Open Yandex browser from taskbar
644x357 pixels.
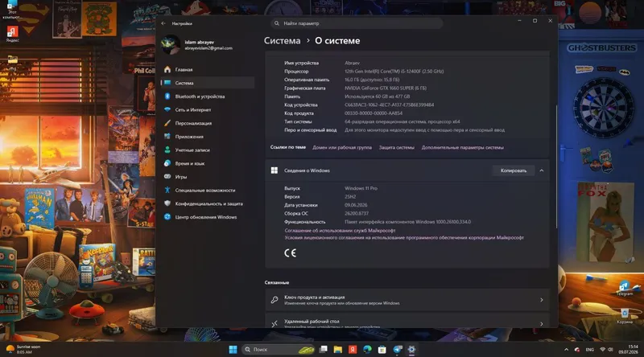click(x=353, y=349)
